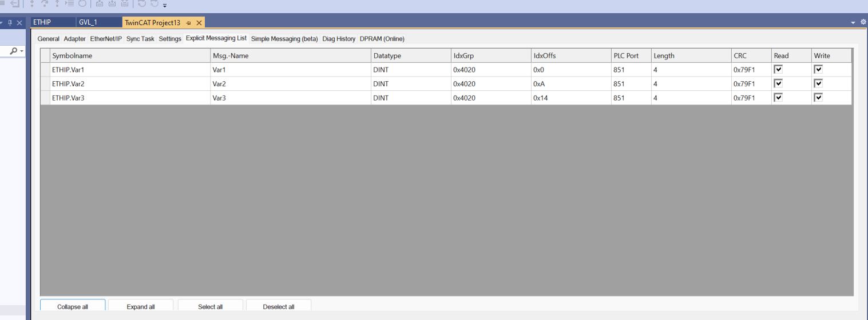
Task: Click the CRC 0x79F1 cell of ETHIP.Var2
Action: pos(751,84)
